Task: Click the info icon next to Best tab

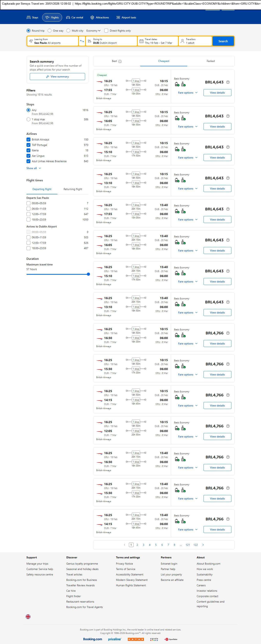Action: point(120,61)
